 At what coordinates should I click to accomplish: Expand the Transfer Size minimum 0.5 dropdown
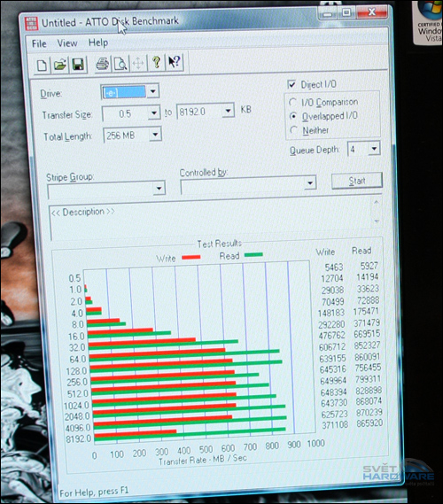154,113
